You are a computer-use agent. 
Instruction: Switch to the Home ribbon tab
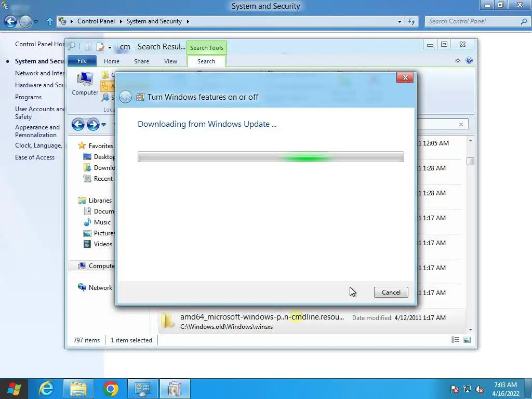pos(112,61)
